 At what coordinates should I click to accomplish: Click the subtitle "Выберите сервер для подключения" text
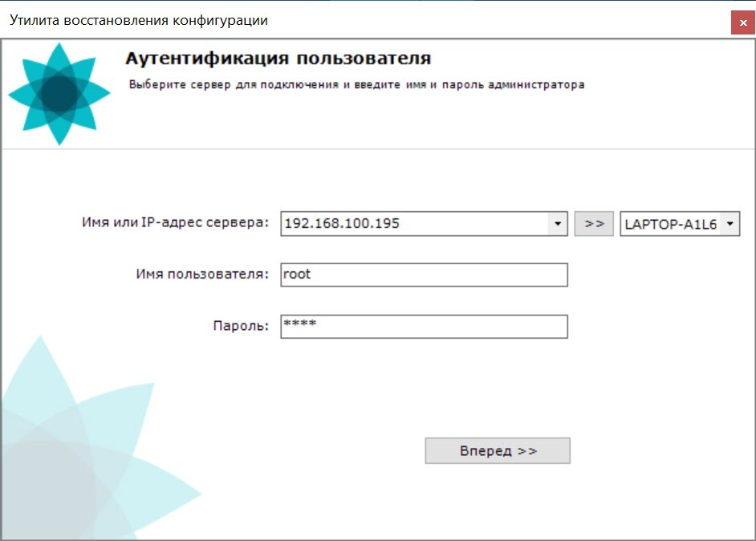point(356,84)
